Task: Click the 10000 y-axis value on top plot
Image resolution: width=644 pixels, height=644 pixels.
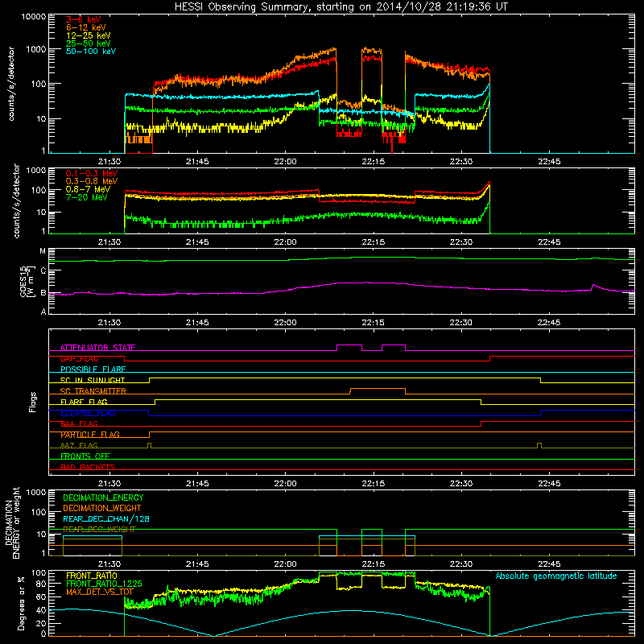Action: click(x=34, y=16)
